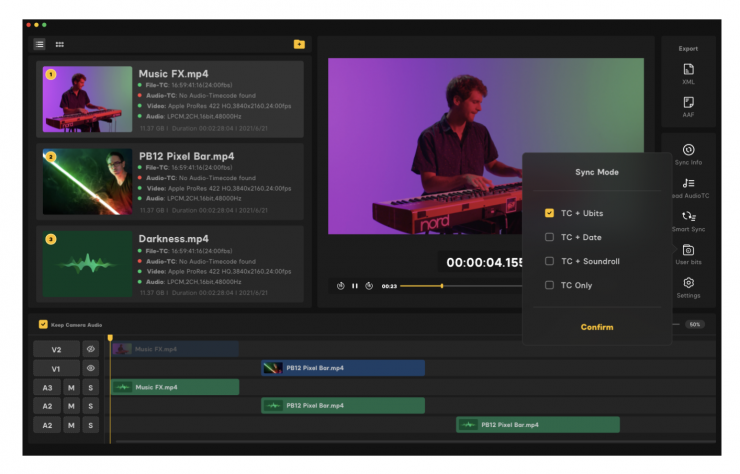Start Smart Sync
The width and height of the screenshot is (740, 474).
click(x=688, y=221)
